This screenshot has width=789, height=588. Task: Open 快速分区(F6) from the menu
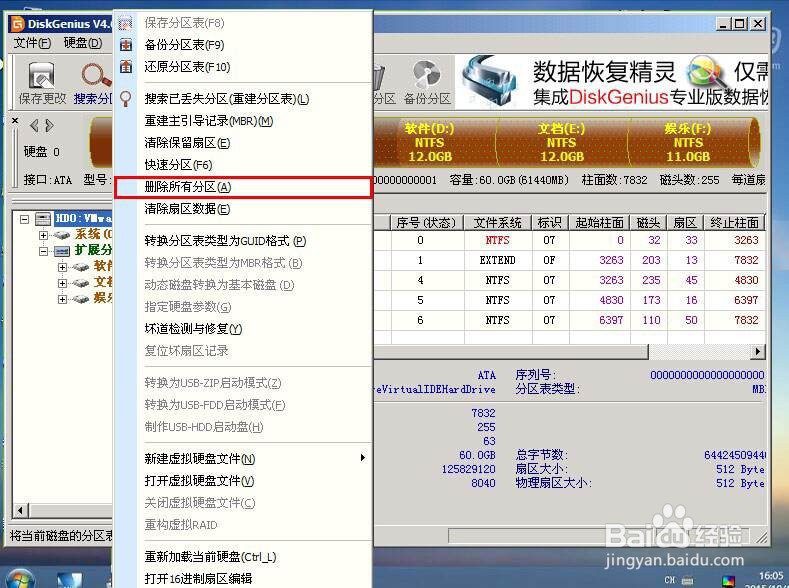(x=178, y=164)
